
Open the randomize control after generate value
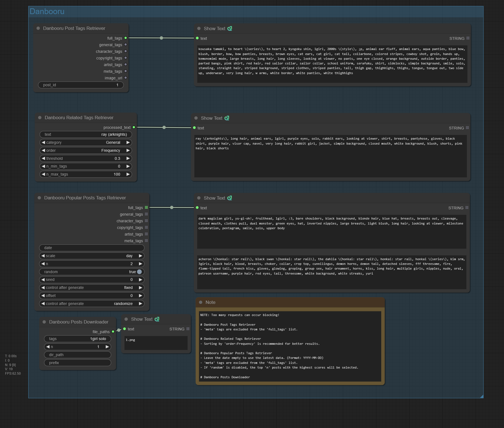tap(123, 304)
